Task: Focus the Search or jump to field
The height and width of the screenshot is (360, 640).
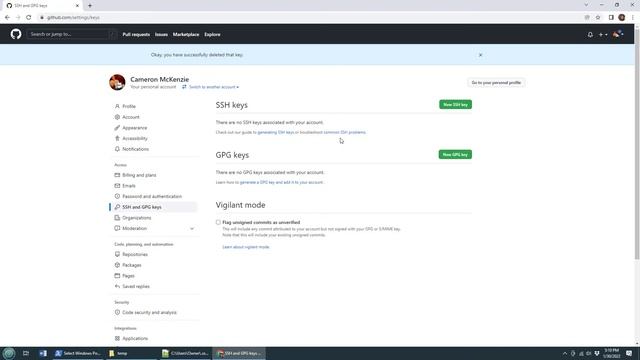Action: click(72, 34)
